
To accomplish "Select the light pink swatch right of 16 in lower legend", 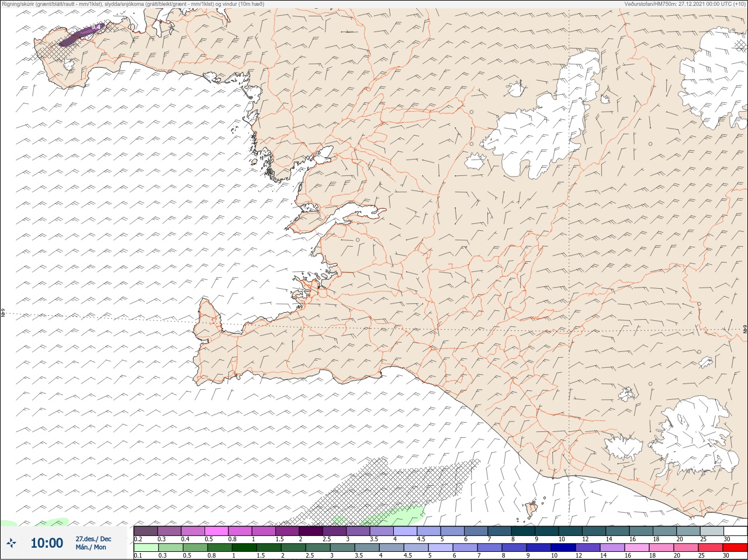I will (637, 548).
